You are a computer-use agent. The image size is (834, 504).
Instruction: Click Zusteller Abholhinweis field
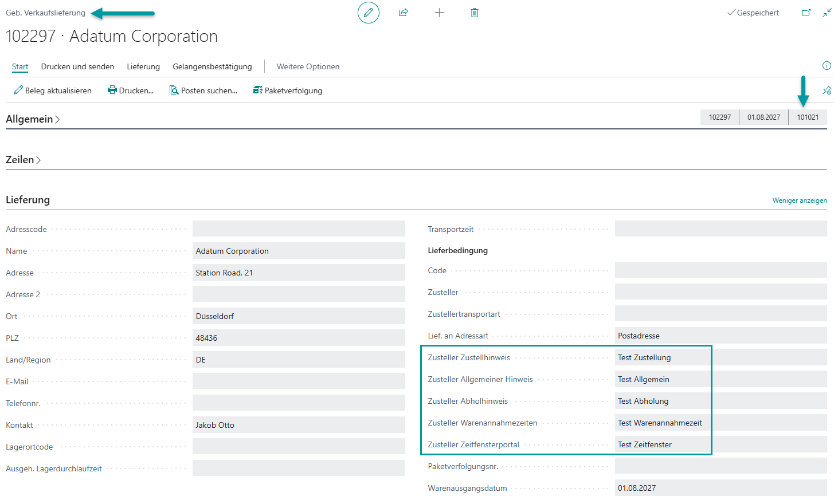click(721, 401)
